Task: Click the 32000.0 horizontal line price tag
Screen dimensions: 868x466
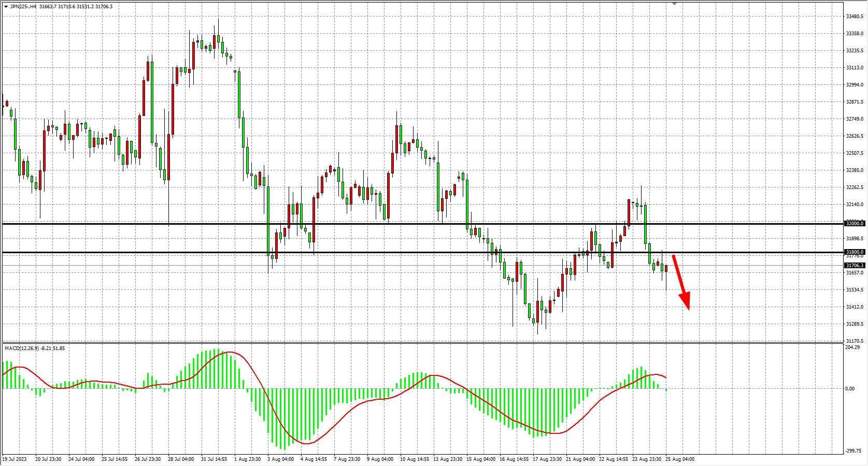Action: point(855,224)
